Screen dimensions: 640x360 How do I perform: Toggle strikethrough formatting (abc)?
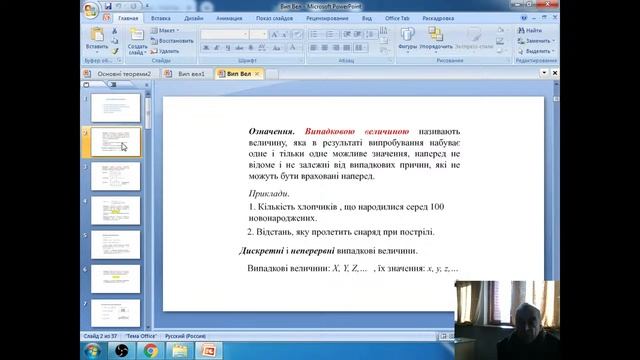tap(239, 48)
